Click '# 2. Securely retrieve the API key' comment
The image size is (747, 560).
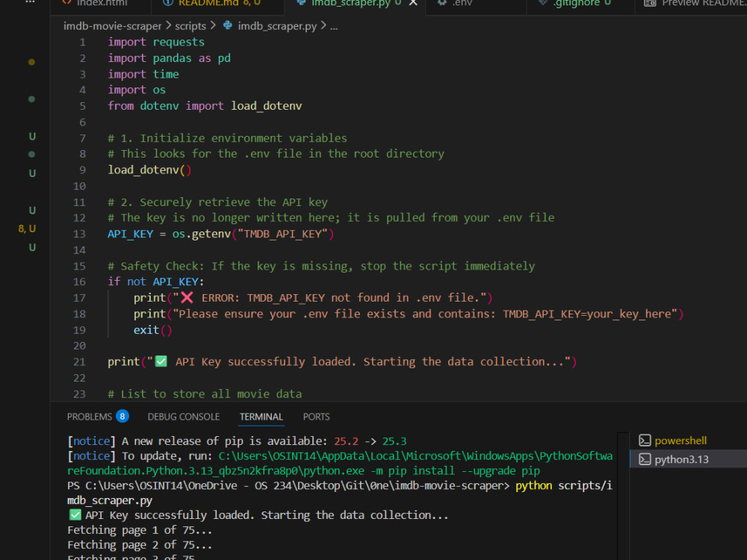(x=217, y=202)
